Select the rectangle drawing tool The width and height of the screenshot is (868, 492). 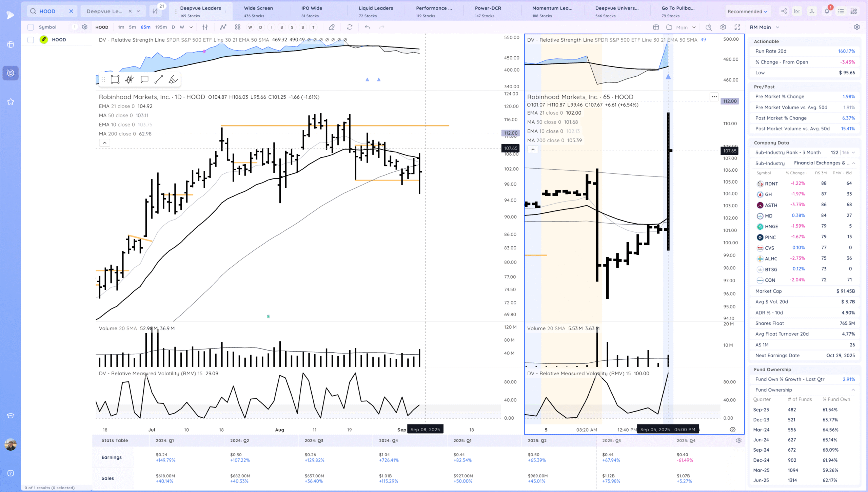115,79
